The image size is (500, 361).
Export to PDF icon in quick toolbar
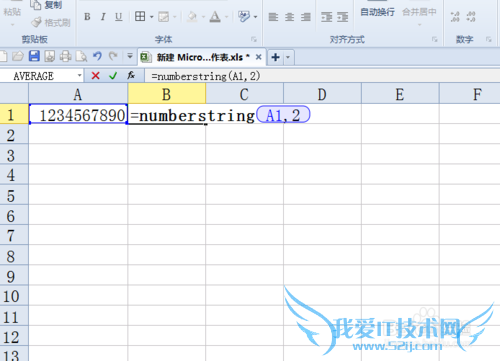pos(50,56)
